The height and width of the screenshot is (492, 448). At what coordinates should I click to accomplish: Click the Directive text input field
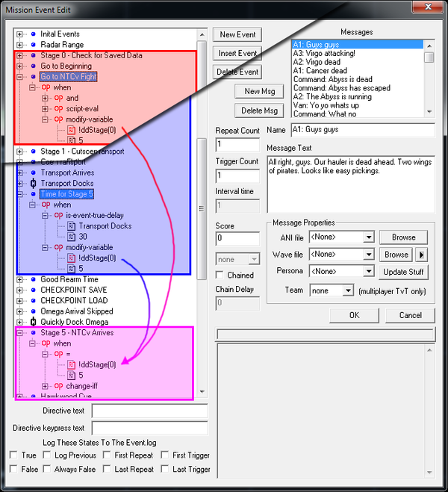[149, 411]
